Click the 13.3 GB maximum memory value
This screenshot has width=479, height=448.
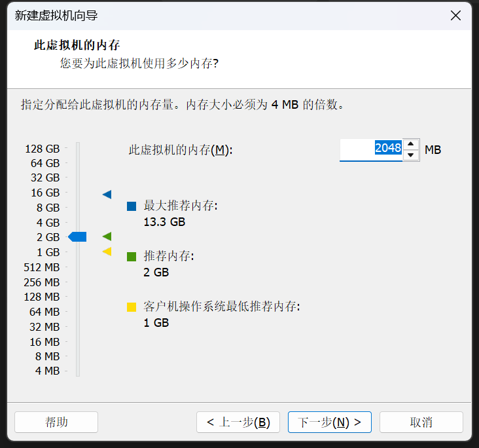click(164, 222)
